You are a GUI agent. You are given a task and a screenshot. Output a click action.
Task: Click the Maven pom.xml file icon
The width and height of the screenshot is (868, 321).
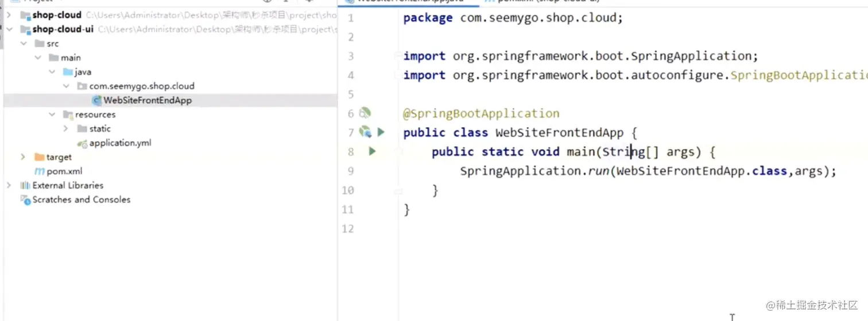40,171
